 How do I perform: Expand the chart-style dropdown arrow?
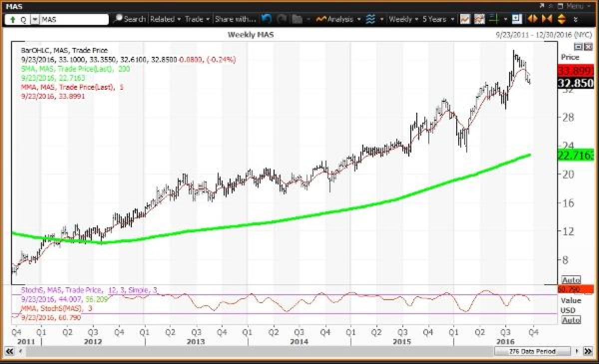tap(382, 19)
